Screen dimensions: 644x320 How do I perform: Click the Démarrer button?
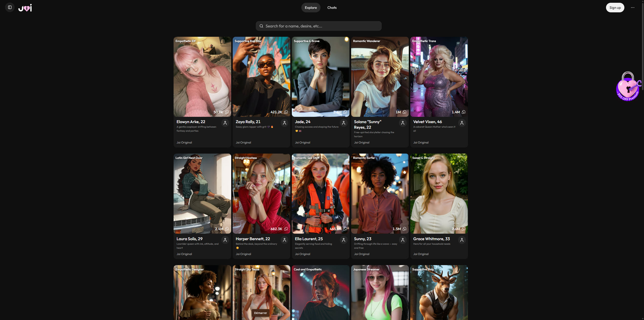[x=260, y=313]
